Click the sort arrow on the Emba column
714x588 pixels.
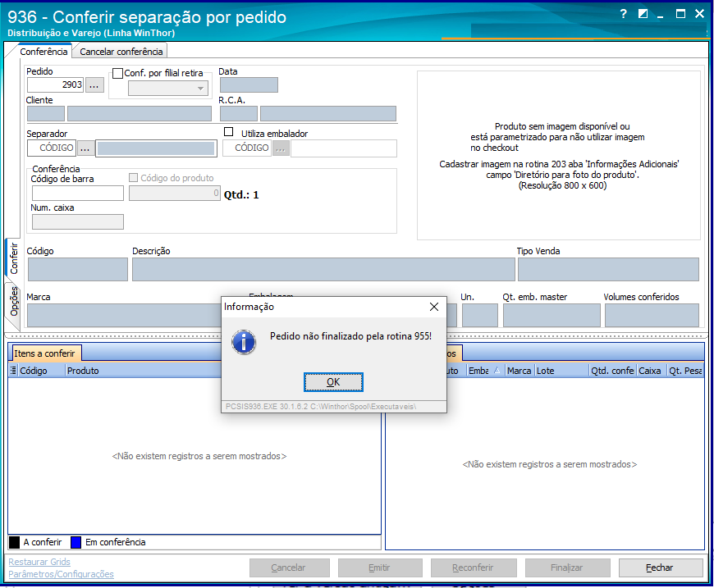[497, 371]
